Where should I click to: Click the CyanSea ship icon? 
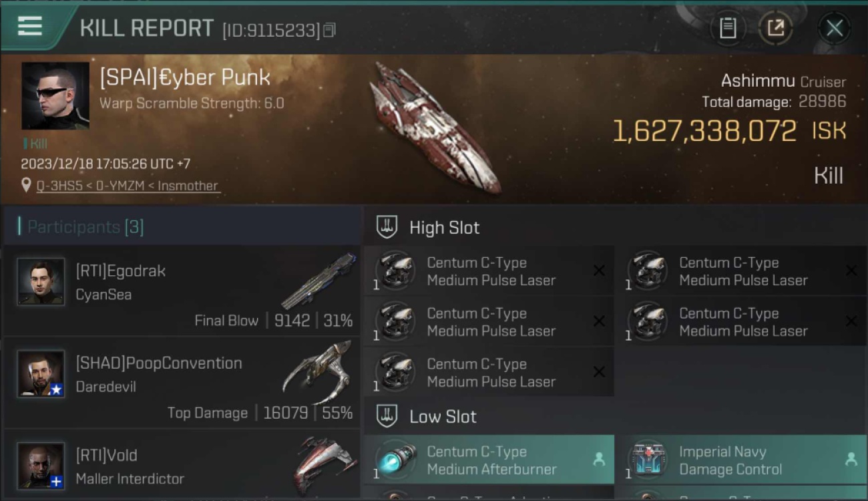pyautogui.click(x=319, y=281)
